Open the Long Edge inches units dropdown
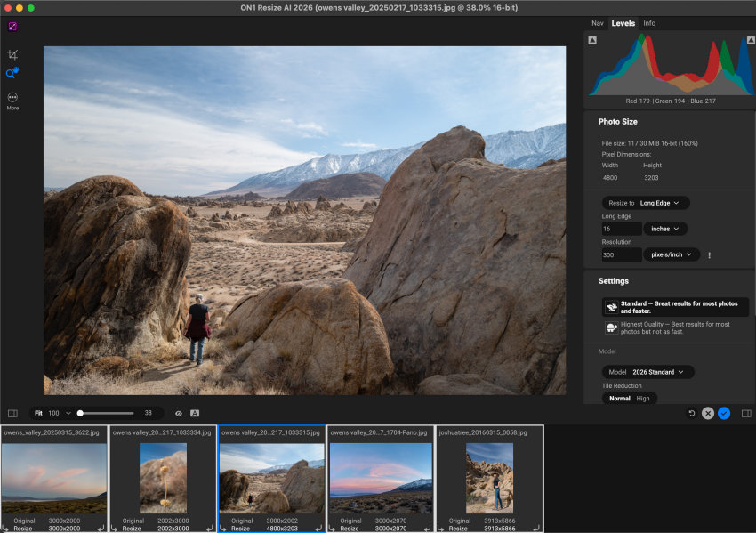 665,229
